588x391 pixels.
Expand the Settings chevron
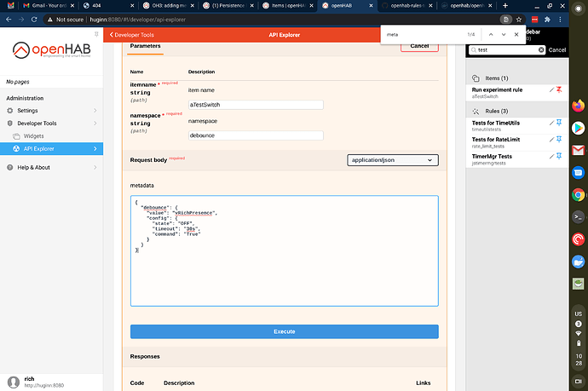(x=95, y=111)
